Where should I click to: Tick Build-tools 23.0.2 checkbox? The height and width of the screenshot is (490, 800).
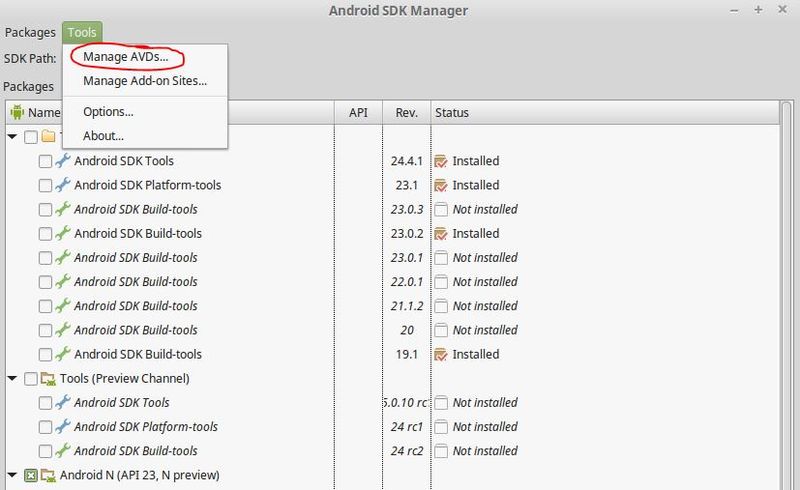click(x=45, y=234)
